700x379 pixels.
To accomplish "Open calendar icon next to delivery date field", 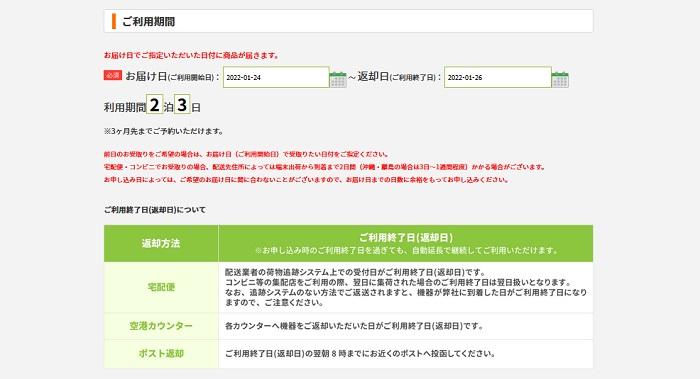I will (x=338, y=79).
